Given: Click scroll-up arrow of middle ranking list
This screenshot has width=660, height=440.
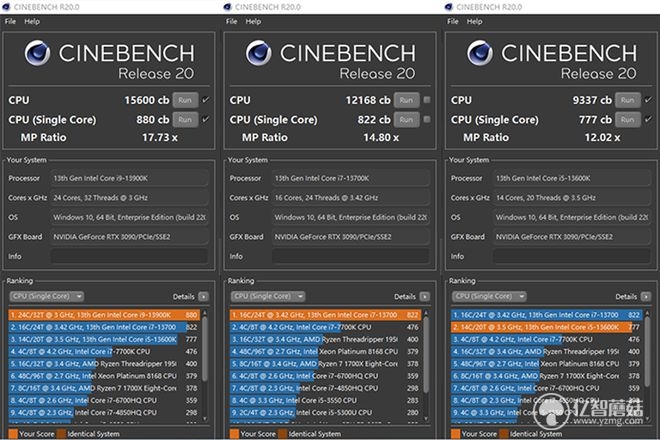Looking at the screenshot, I should tap(426, 313).
